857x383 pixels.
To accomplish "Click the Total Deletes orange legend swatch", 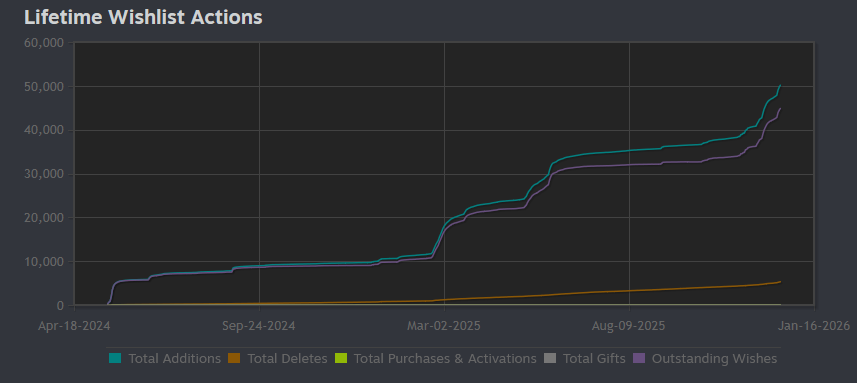I will tap(234, 359).
